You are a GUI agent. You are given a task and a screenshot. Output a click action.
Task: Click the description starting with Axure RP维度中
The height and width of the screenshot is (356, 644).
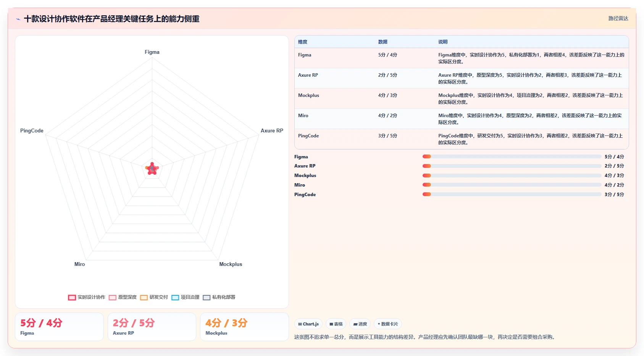(530, 79)
